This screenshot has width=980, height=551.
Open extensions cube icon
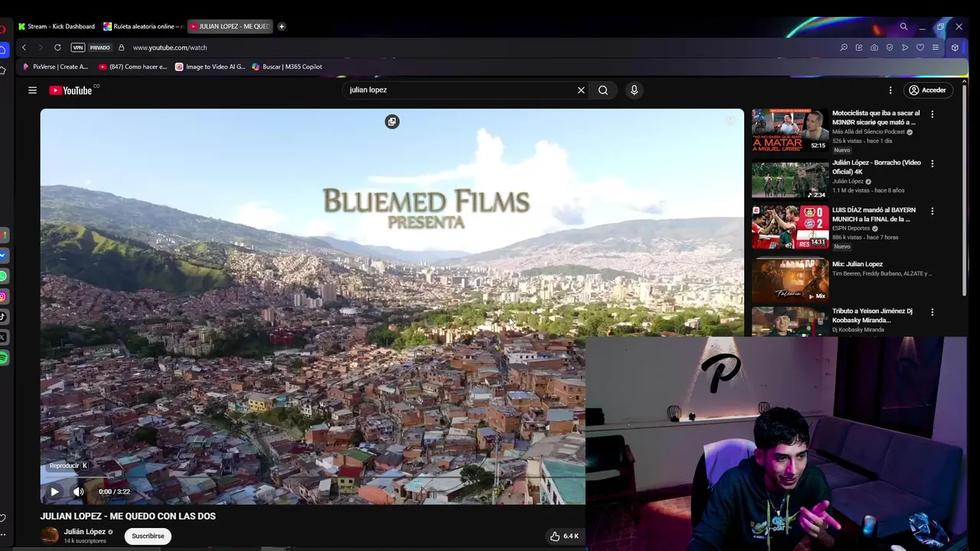[x=955, y=47]
